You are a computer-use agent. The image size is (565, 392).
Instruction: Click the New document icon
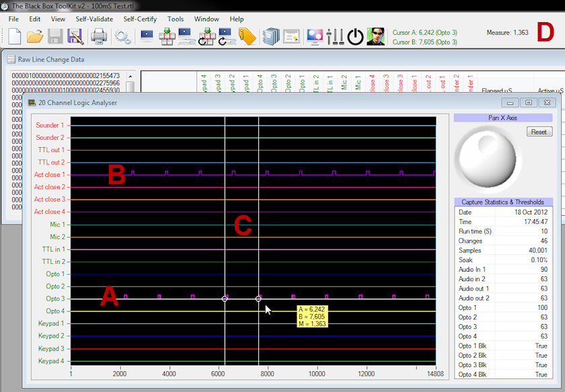(14, 36)
